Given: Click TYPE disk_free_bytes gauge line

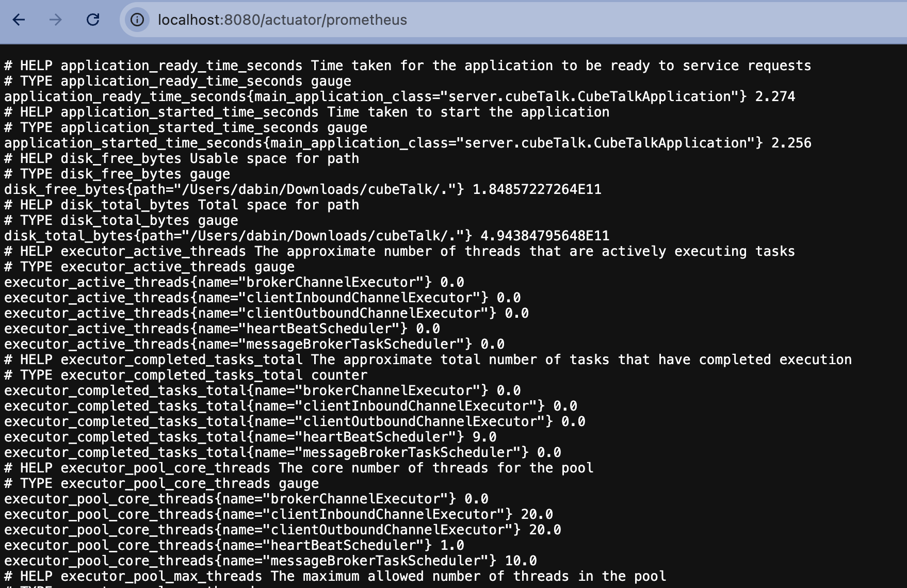Looking at the screenshot, I should (117, 174).
